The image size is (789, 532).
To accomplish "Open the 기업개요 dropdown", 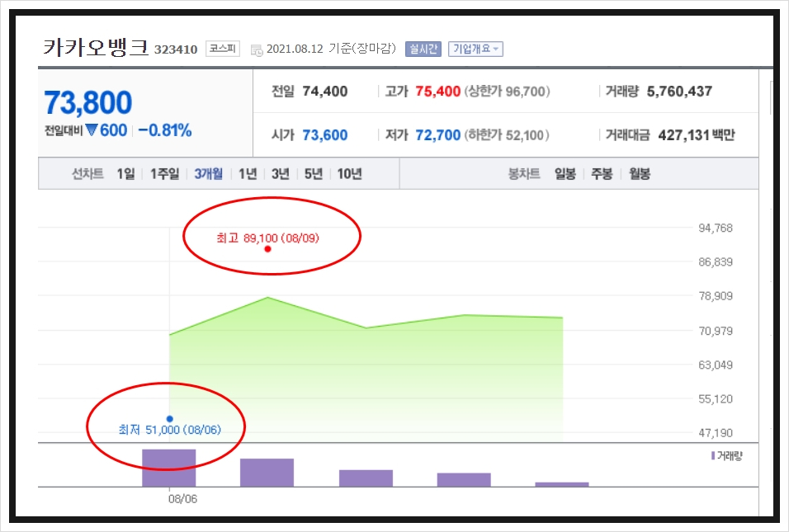I will click(x=475, y=49).
